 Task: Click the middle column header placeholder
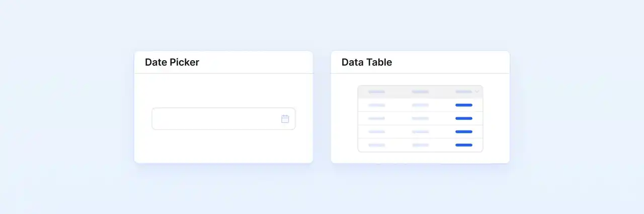[x=420, y=92]
